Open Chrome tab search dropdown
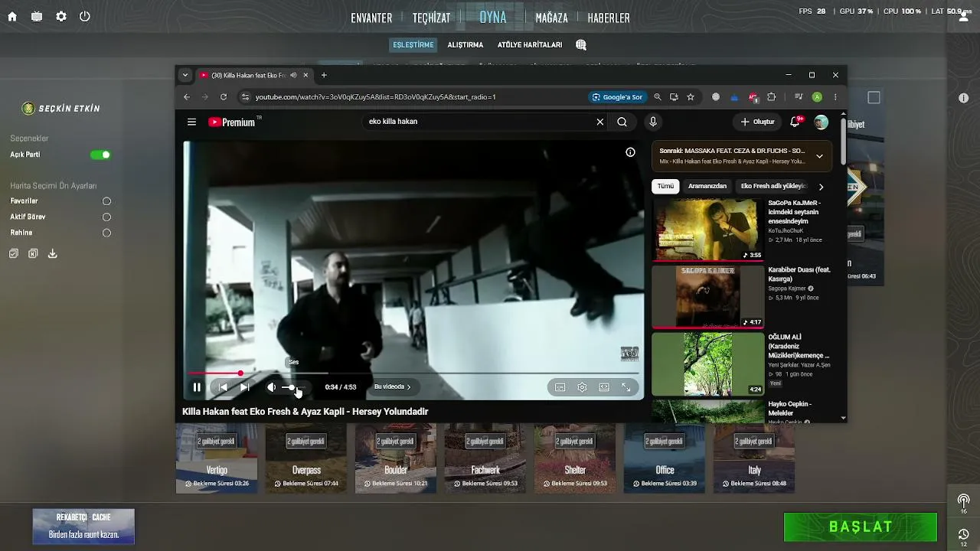Image resolution: width=980 pixels, height=551 pixels. click(185, 75)
